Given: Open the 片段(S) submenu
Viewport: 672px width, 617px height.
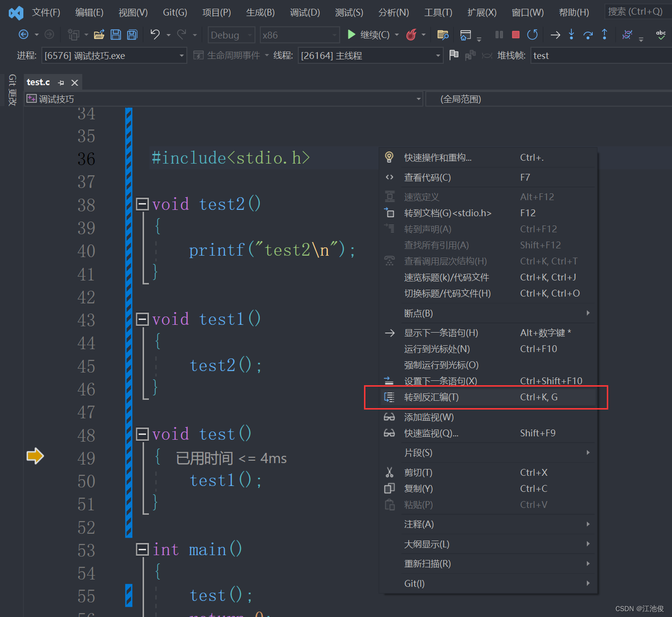Looking at the screenshot, I should [489, 453].
